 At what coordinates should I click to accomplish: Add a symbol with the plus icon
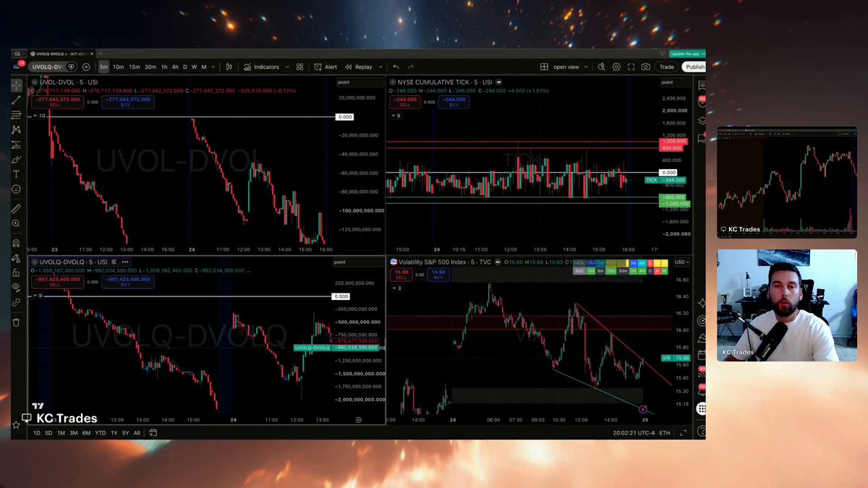[x=87, y=67]
